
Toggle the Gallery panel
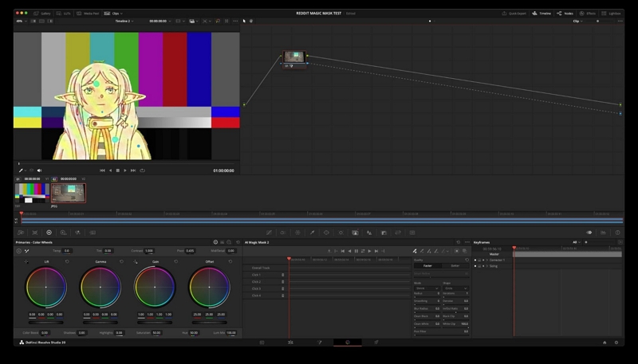[x=42, y=14]
